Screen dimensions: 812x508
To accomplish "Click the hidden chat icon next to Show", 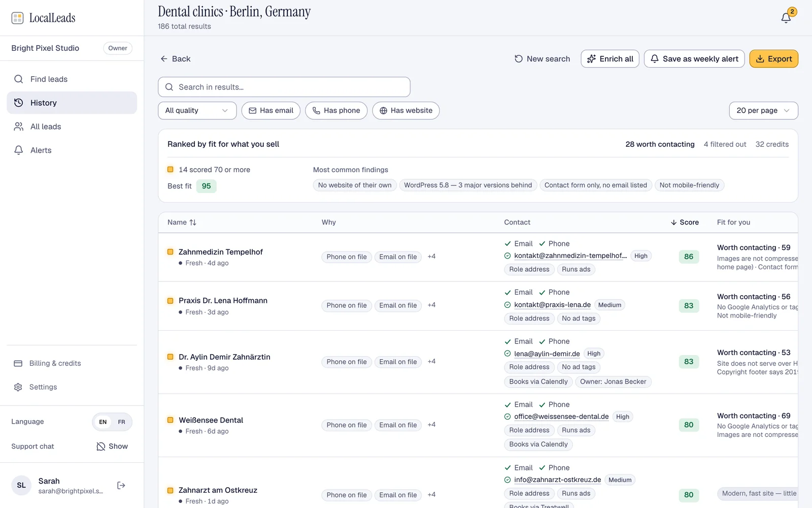I will [101, 447].
